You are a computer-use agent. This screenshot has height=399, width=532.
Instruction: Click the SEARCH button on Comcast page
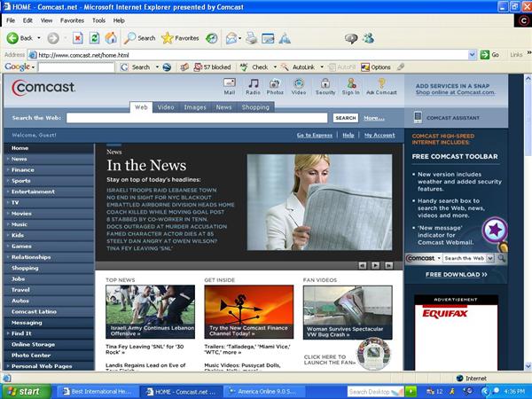[346, 118]
